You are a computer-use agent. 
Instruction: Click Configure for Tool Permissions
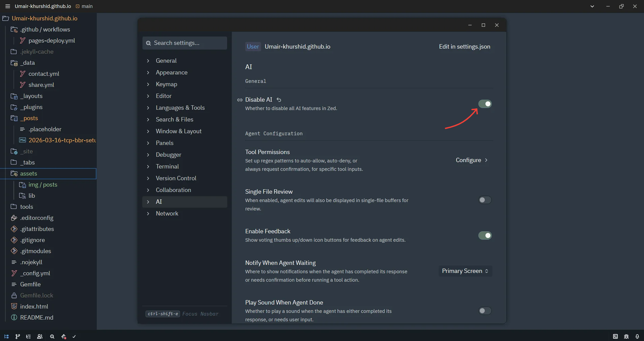click(472, 160)
